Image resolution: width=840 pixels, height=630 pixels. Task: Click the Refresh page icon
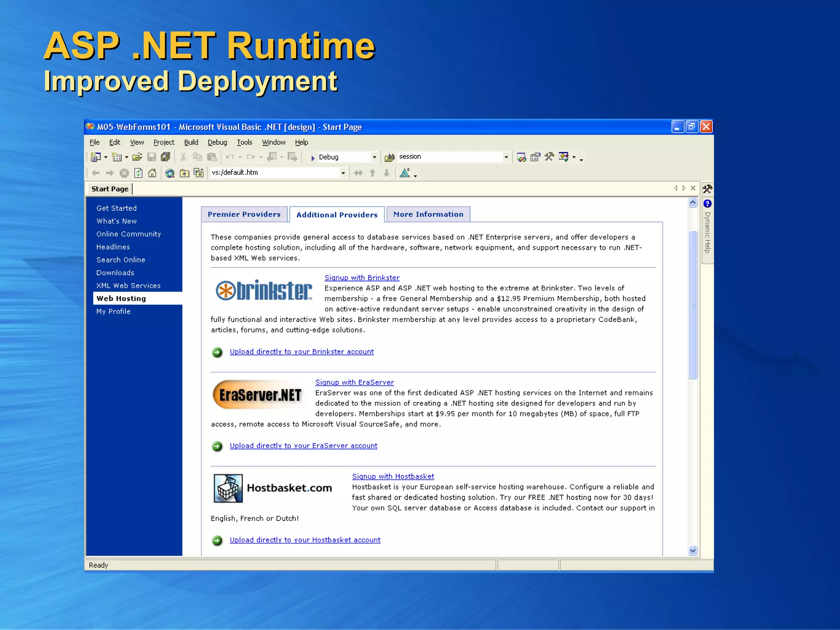139,173
